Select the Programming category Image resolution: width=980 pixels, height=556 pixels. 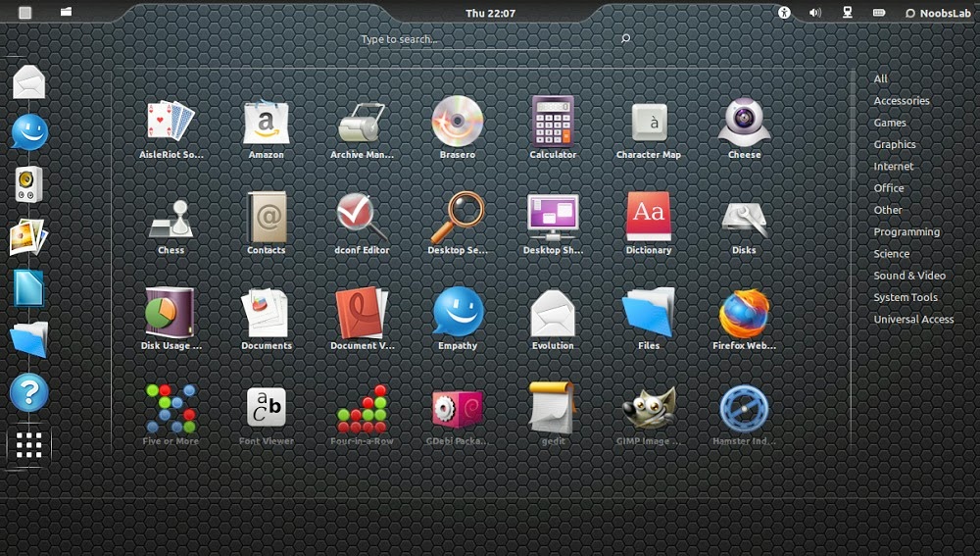(906, 232)
